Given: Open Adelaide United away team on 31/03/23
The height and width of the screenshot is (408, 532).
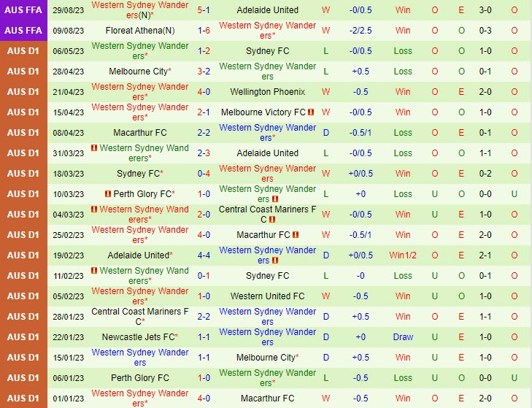Looking at the screenshot, I should coord(267,153).
